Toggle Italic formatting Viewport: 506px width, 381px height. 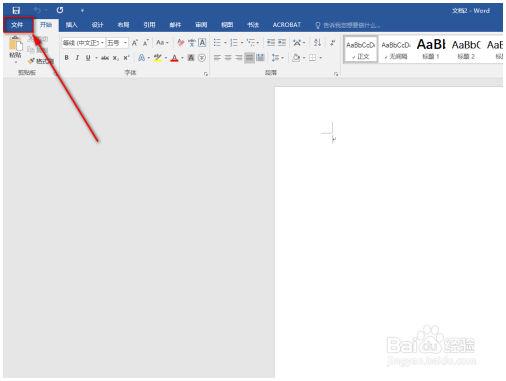77,58
